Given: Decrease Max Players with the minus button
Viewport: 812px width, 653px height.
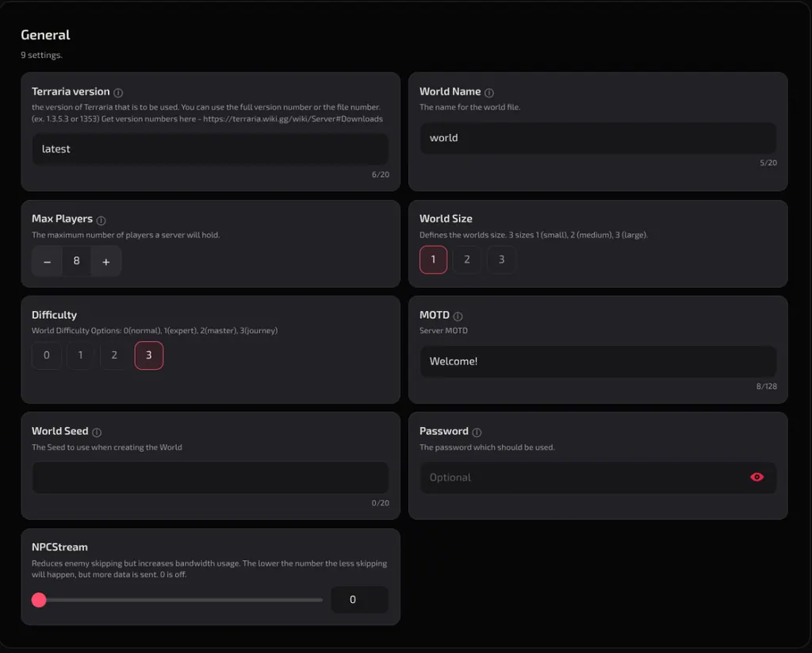Looking at the screenshot, I should pos(47,261).
